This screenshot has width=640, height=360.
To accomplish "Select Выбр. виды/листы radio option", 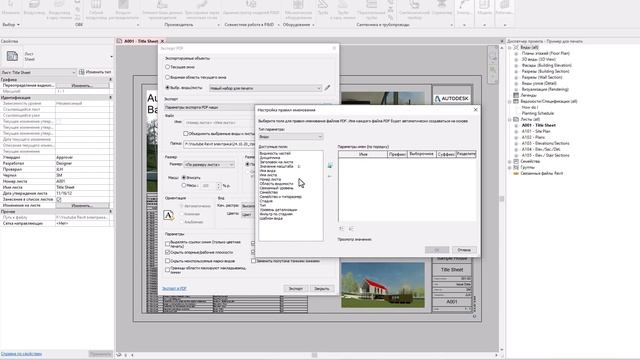I will (x=167, y=88).
